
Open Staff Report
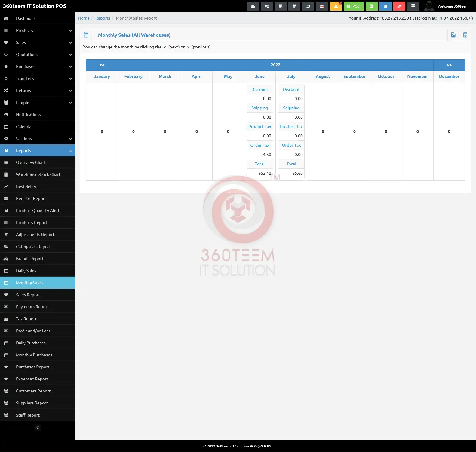pos(38,415)
